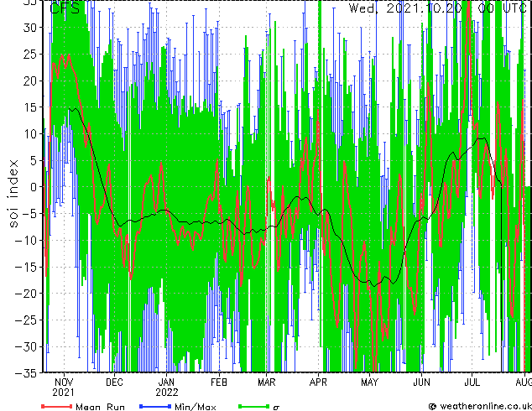Image resolution: width=532 pixels, height=411 pixels.
Task: Click the APR month label
Action: [318, 382]
